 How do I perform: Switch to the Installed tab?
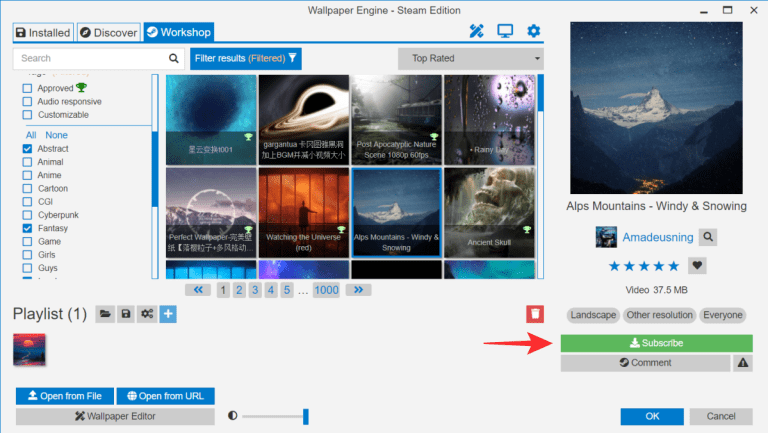point(43,32)
